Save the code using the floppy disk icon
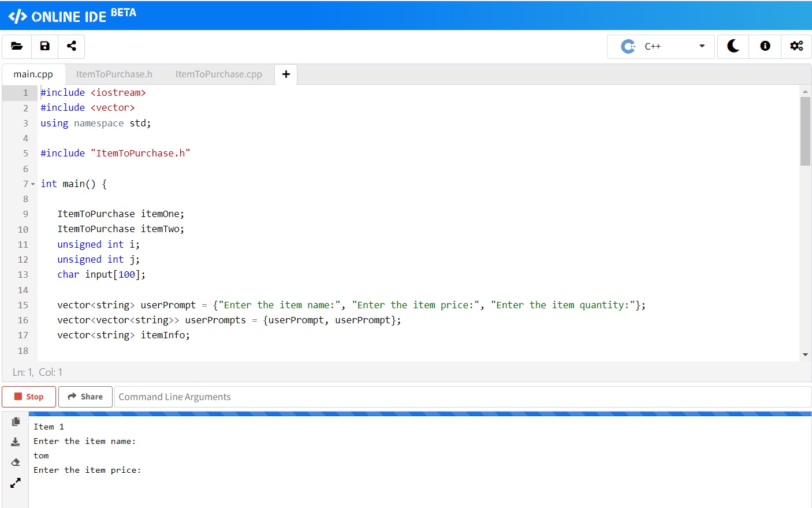 point(44,46)
